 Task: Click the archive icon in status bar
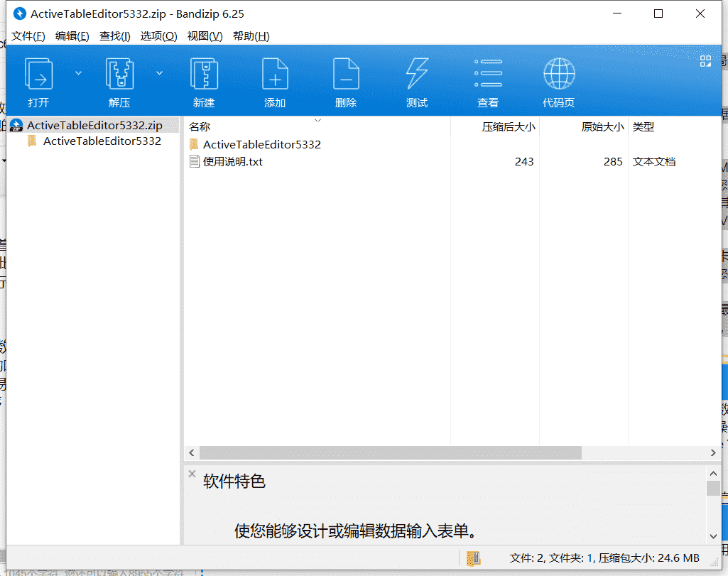473,558
